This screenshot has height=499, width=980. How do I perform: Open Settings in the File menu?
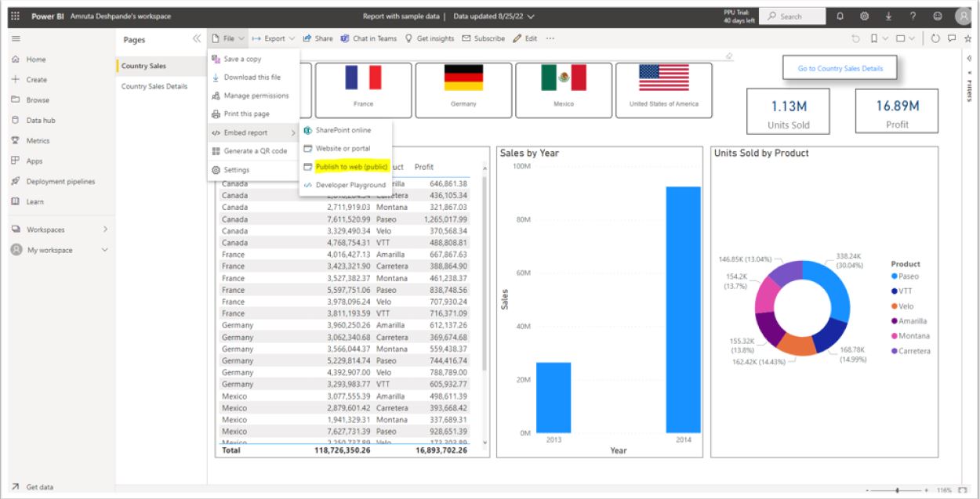(x=253, y=170)
